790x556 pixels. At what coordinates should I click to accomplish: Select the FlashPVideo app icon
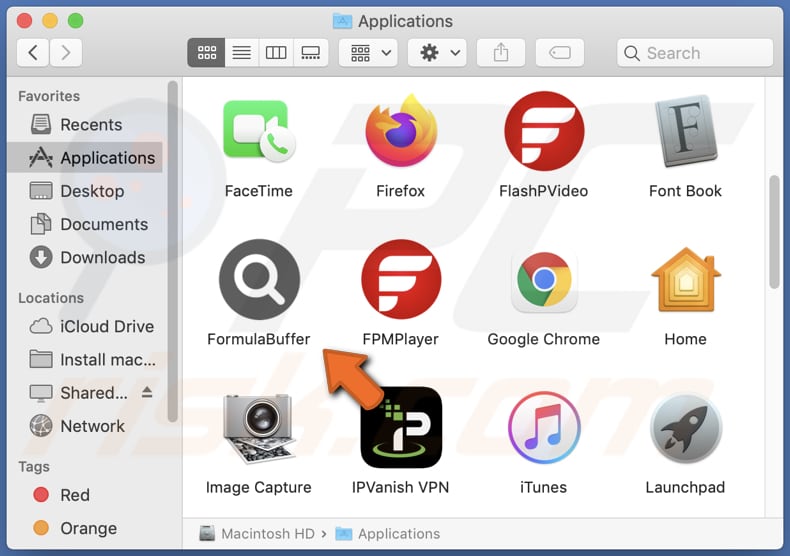pyautogui.click(x=544, y=131)
